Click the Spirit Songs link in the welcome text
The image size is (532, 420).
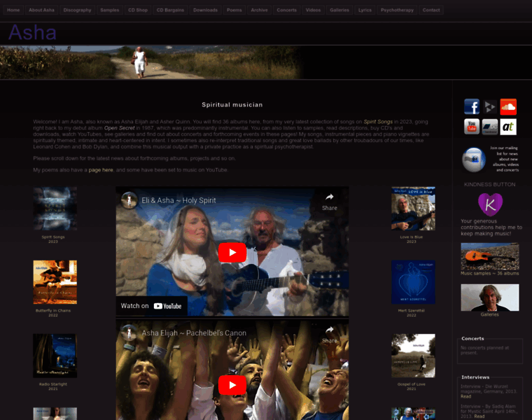click(x=378, y=122)
